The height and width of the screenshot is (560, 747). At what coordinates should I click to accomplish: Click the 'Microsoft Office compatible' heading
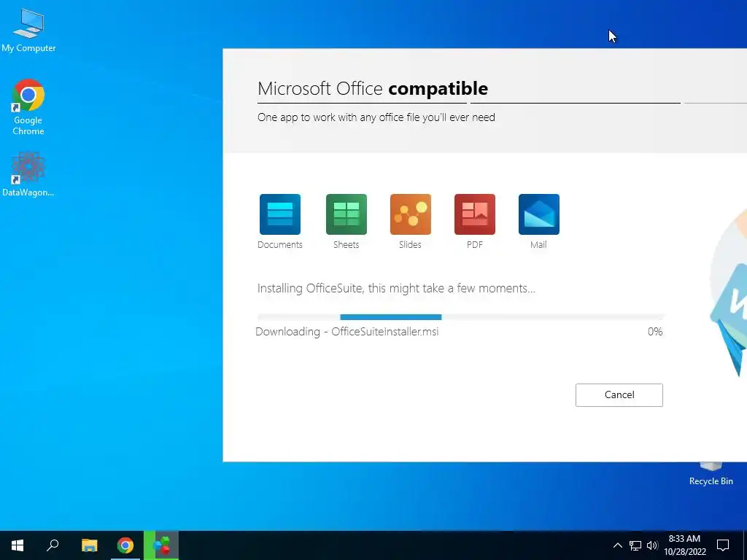[373, 89]
